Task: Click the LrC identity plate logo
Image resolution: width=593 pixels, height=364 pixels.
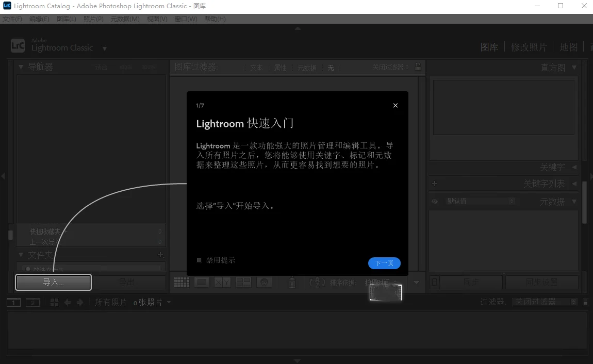Action: click(x=18, y=46)
